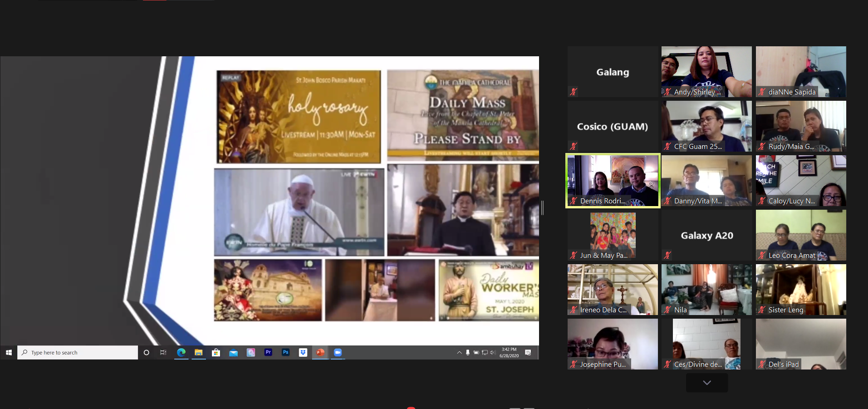
Task: Open the Mail app on taskbar
Action: pyautogui.click(x=233, y=352)
